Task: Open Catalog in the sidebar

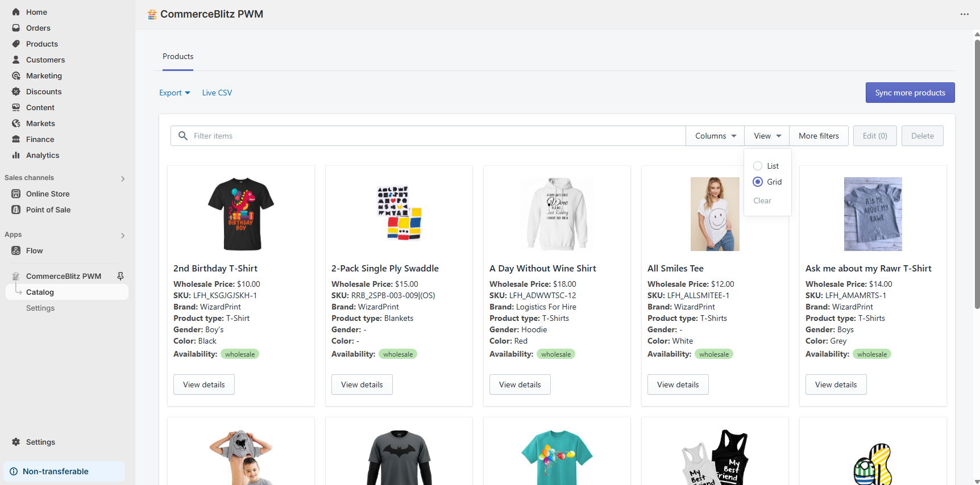Action: [40, 292]
